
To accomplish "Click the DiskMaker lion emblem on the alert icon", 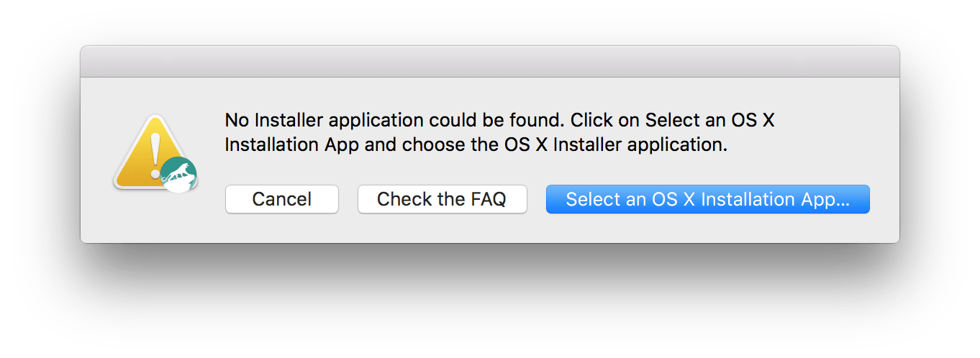I will point(178,175).
